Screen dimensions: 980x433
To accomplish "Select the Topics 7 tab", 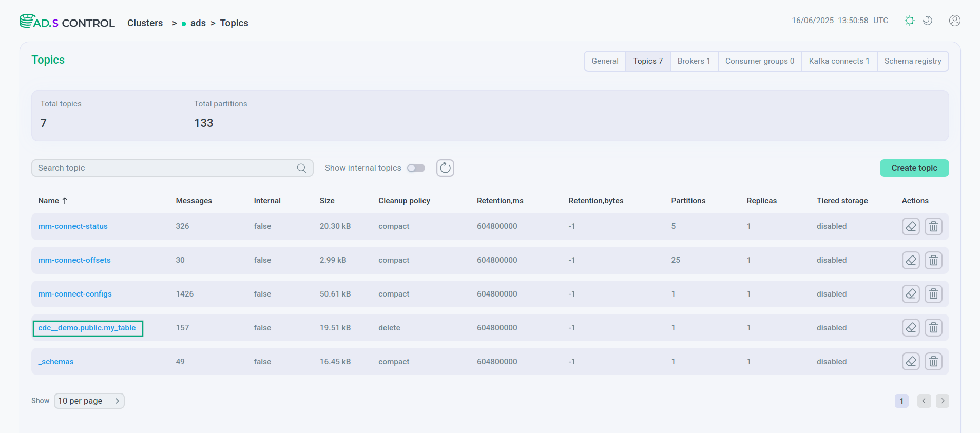I will (648, 61).
